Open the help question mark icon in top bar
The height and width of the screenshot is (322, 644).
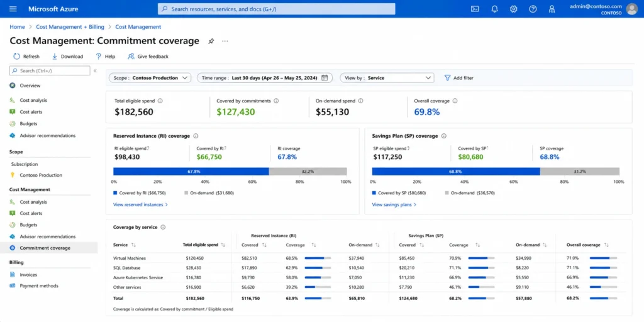[533, 9]
